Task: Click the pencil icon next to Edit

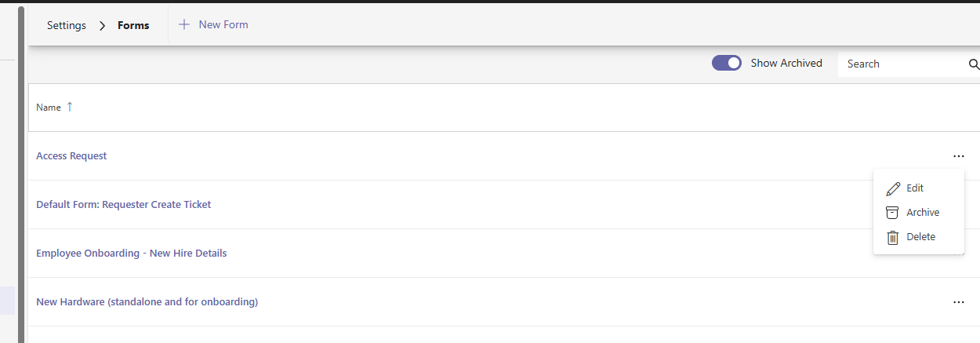Action: click(892, 188)
